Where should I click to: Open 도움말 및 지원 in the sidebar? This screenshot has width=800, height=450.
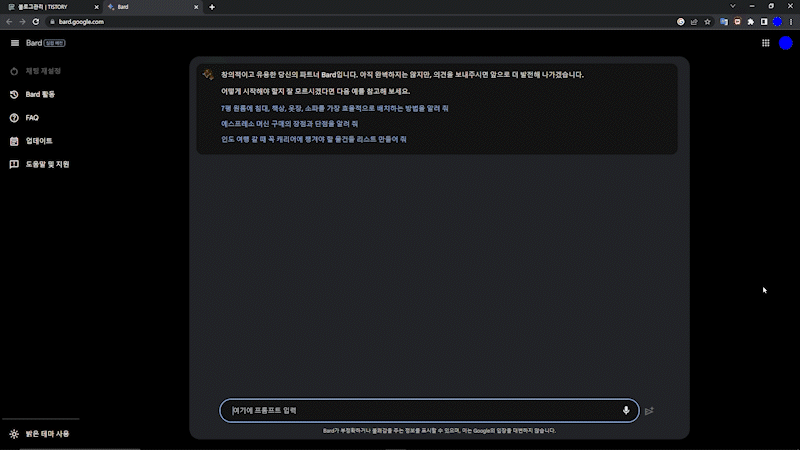point(47,164)
